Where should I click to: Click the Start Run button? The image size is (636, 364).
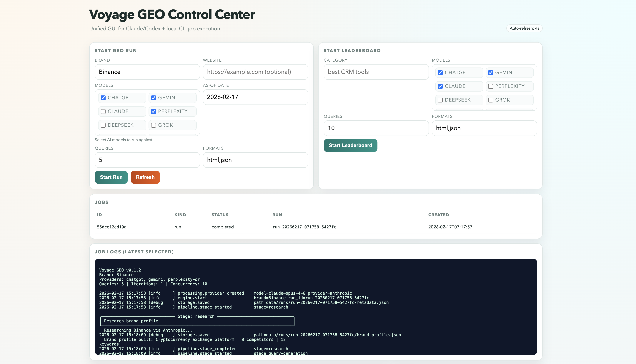coord(111,177)
